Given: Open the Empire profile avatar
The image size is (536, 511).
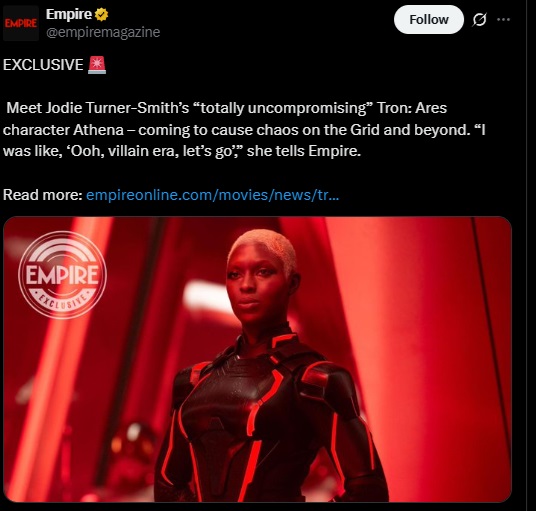Looking at the screenshot, I should point(21,23).
